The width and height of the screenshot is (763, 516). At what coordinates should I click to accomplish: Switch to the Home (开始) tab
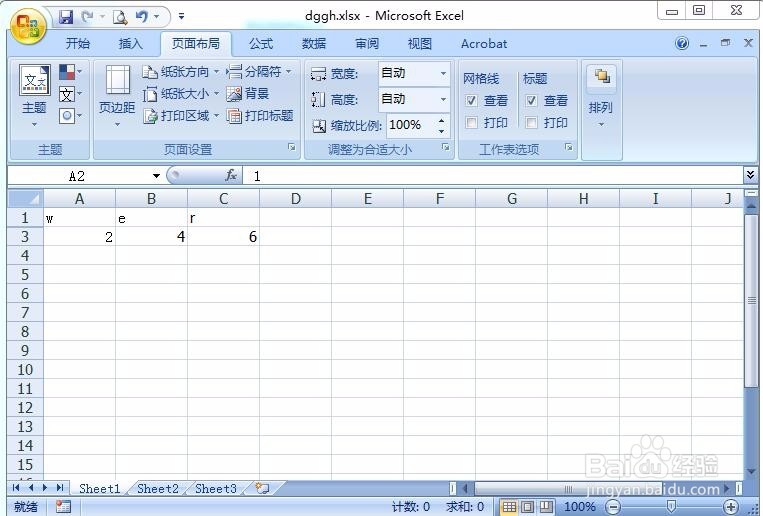click(x=78, y=44)
